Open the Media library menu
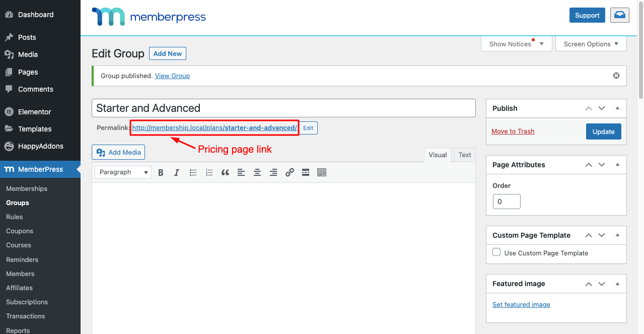Screen dimensions: 644x334 click(x=40, y=54)
